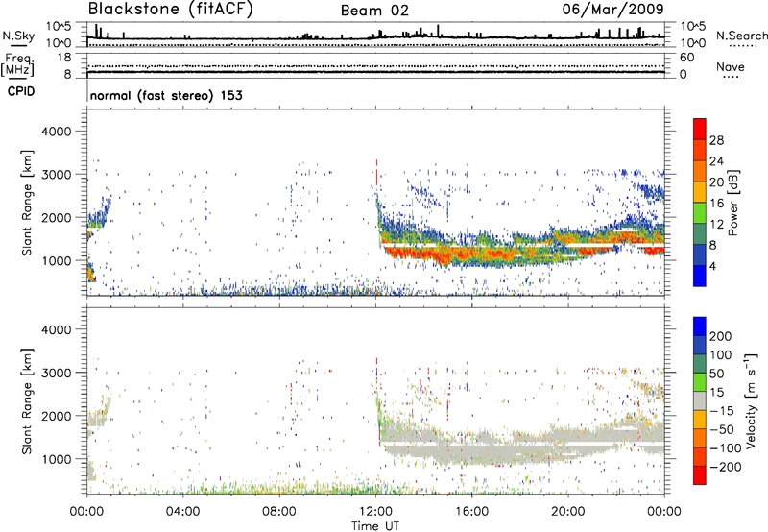The image size is (768, 532).
Task: Click the "20" value on Power colorbar
Action: click(716, 182)
